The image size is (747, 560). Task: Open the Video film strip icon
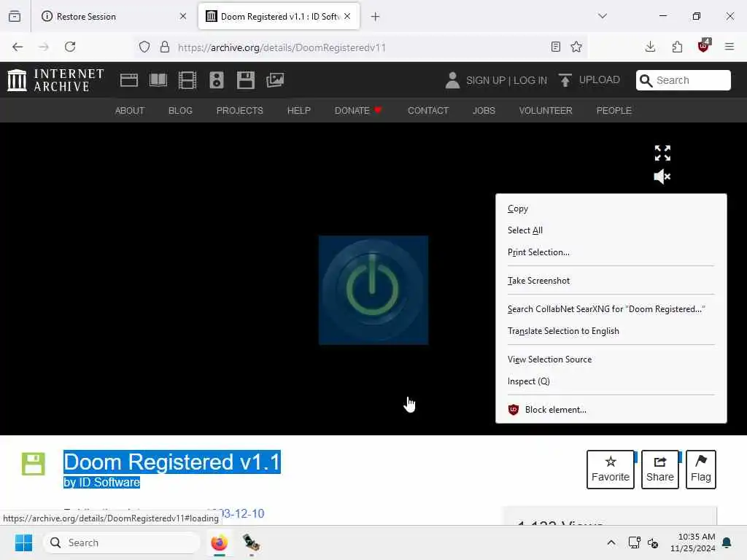[x=187, y=80]
